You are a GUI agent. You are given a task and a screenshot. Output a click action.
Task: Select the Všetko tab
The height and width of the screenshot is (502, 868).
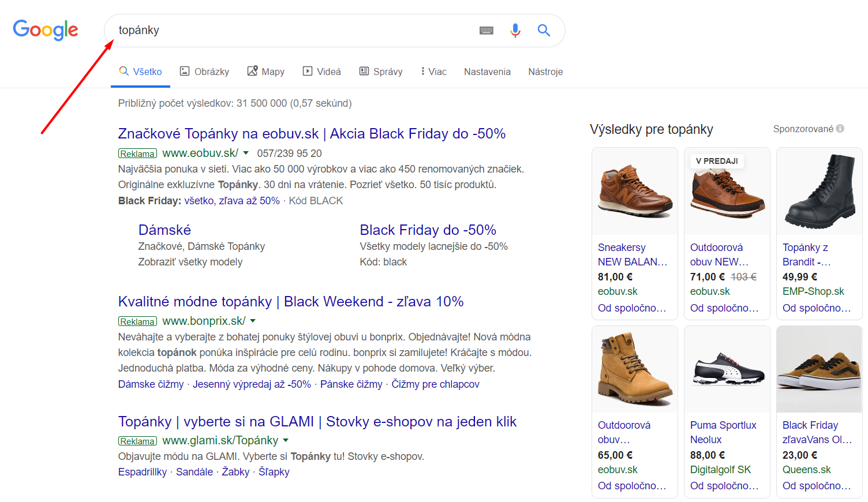pyautogui.click(x=140, y=72)
